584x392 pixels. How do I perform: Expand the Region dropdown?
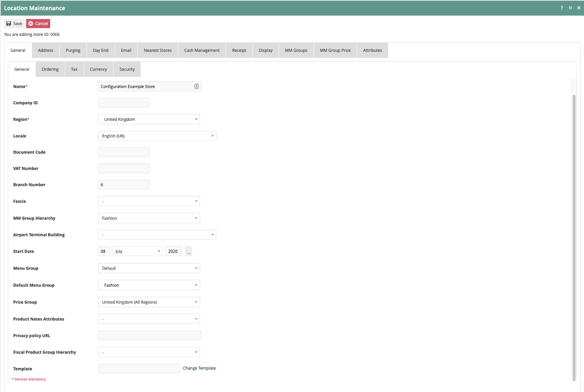click(149, 119)
